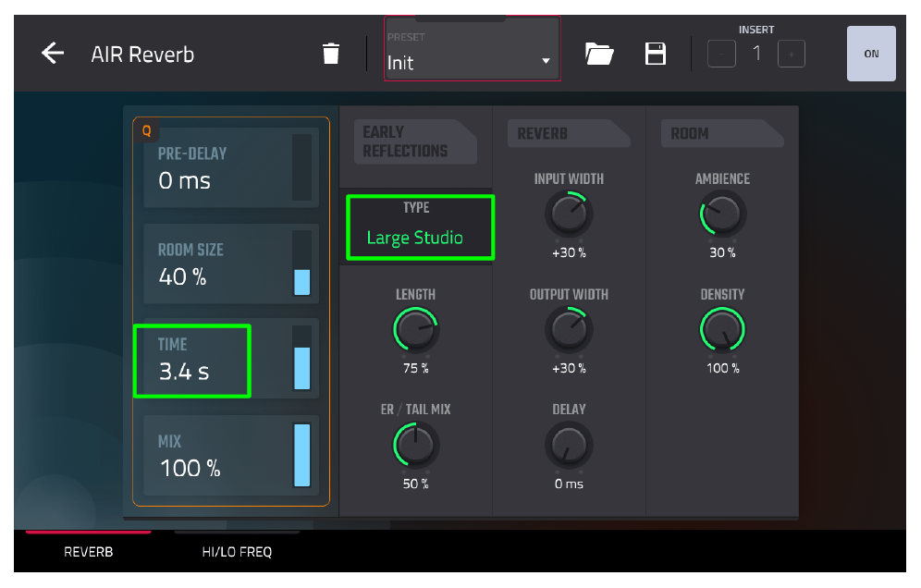The height and width of the screenshot is (588, 921).
Task: Select the Time 3.4 s field
Action: click(231, 359)
